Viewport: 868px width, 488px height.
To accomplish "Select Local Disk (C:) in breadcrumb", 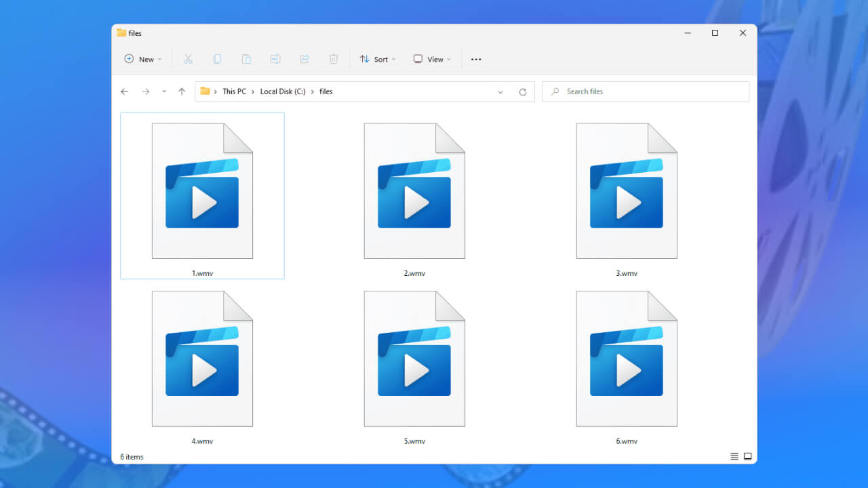I will (283, 91).
